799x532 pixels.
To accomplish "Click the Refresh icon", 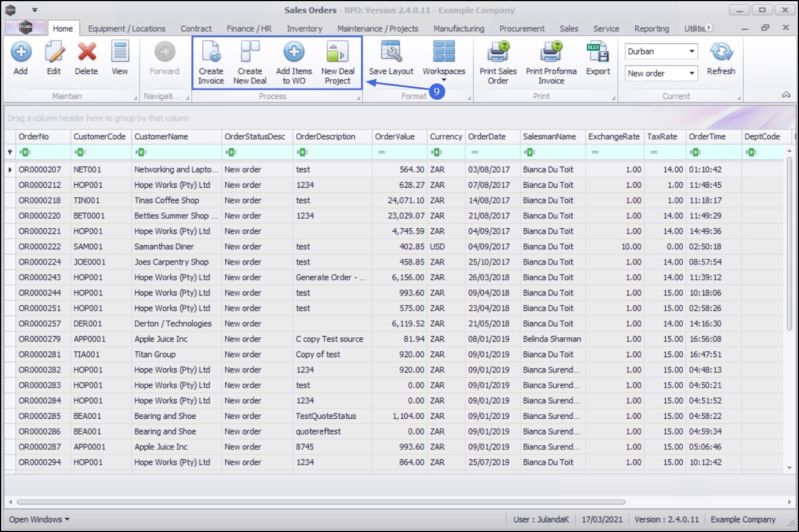I will 721,52.
